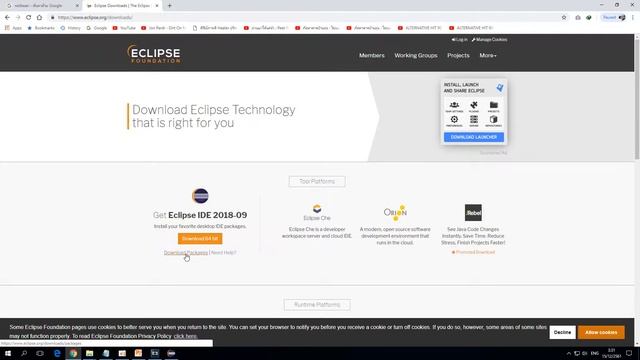This screenshot has width=640, height=360.
Task: Decline cookies in the banner
Action: (562, 332)
